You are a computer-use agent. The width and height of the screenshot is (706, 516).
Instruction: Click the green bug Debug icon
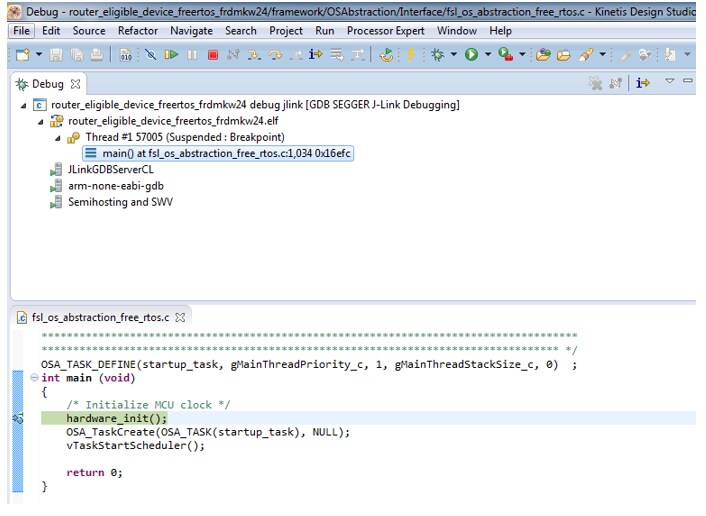[x=437, y=55]
